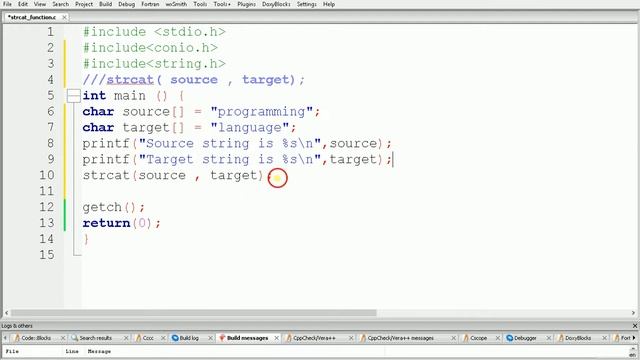Click the getch() call on line 12
Screen dimensions: 640x360
click(x=113, y=207)
